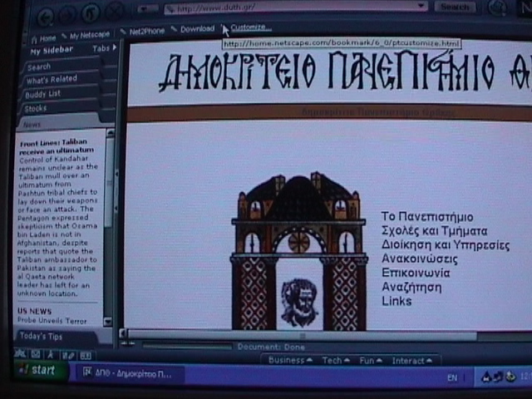
Task: Open the Today's Tips sidebar tab
Action: pyautogui.click(x=56, y=336)
